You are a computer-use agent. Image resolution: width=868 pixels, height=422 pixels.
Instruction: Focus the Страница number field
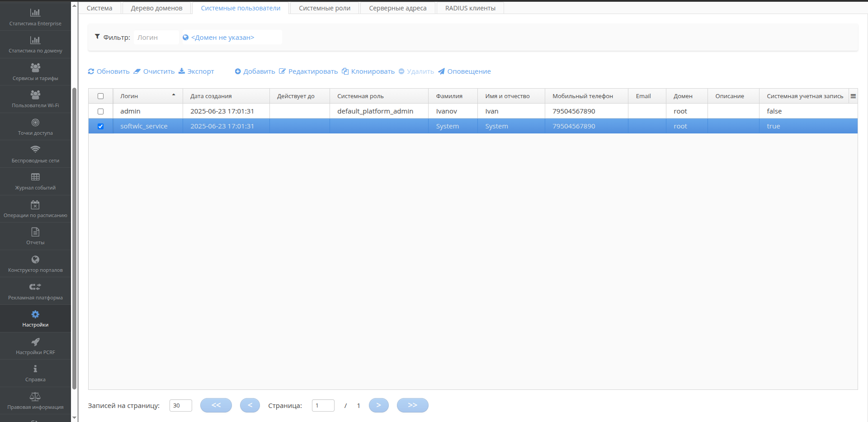(323, 405)
